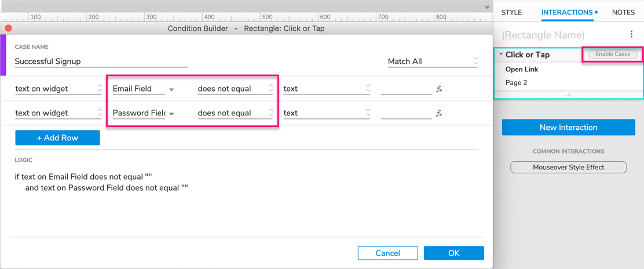Viewport: 644px width, 269px height.
Task: Switch to the Style tab
Action: coord(511,12)
